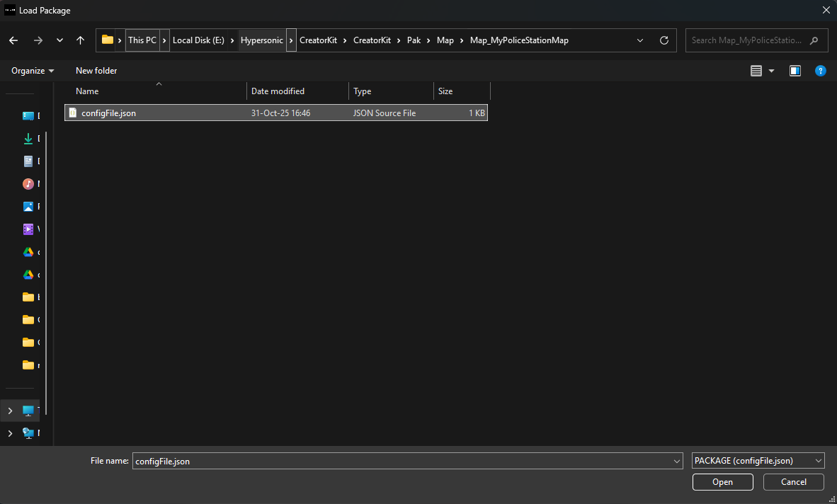Go up one folder level
Screen dimensions: 837x504
[x=80, y=40]
